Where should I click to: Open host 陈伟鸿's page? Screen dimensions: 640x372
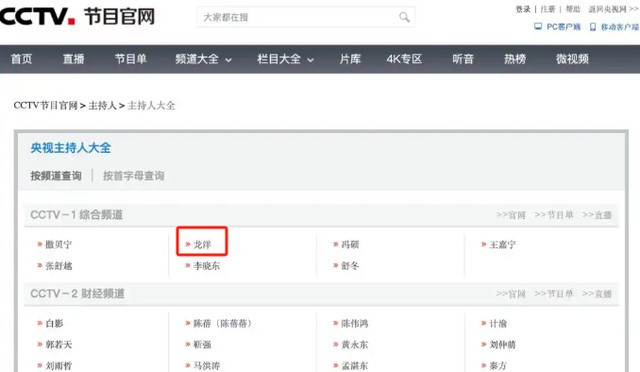tap(354, 323)
